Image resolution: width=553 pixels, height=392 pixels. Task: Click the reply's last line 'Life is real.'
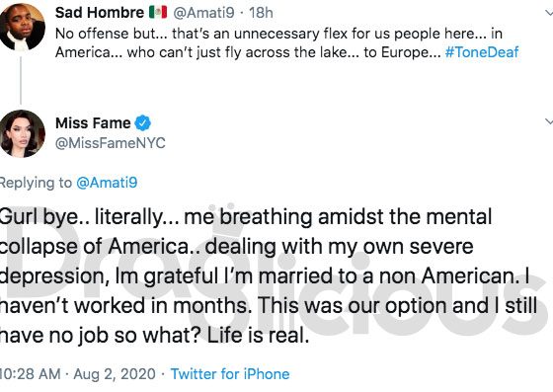tap(258, 336)
